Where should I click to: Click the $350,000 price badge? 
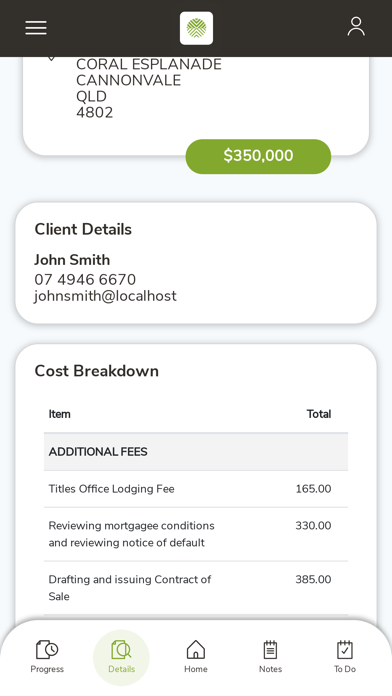point(258,156)
